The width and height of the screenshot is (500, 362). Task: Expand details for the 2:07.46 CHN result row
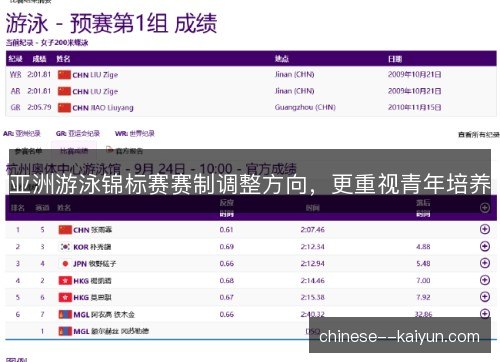tap(485, 229)
